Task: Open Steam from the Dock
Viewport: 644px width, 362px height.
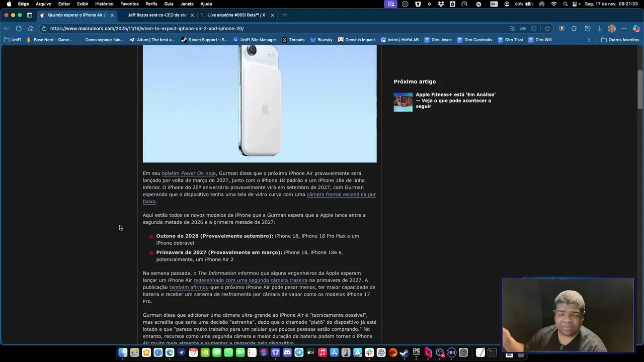Action: (404, 353)
